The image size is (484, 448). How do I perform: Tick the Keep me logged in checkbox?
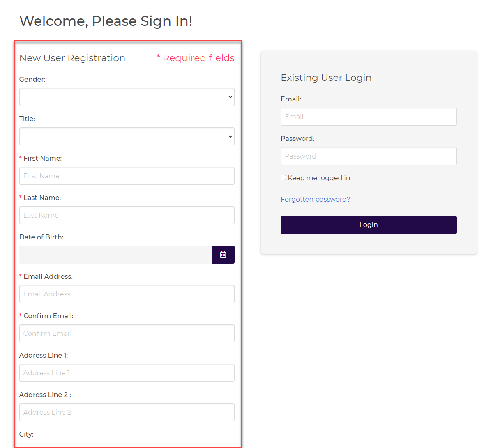[x=283, y=178]
